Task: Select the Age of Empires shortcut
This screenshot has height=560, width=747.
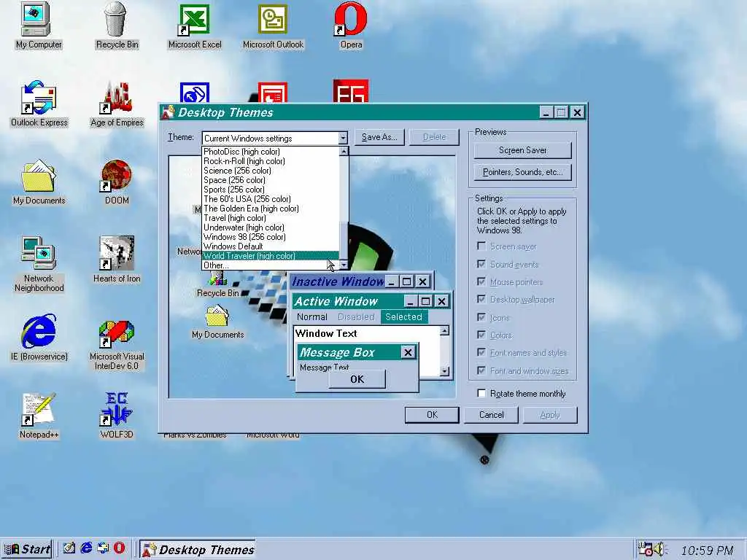Action: (117, 104)
